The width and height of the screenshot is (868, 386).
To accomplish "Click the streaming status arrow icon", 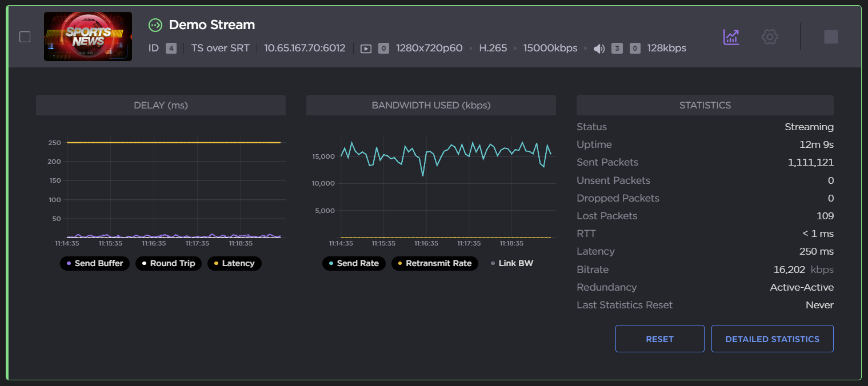I will click(x=155, y=25).
